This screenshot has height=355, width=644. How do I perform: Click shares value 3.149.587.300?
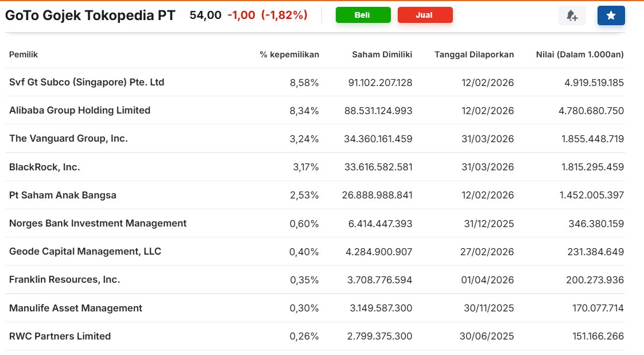(381, 308)
